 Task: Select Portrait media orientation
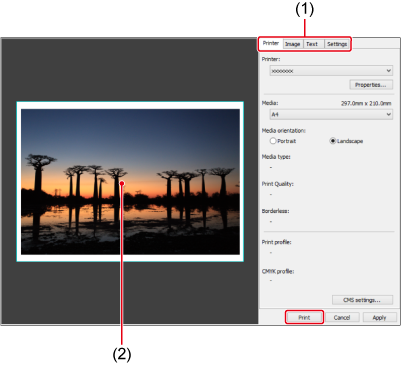pyautogui.click(x=283, y=141)
